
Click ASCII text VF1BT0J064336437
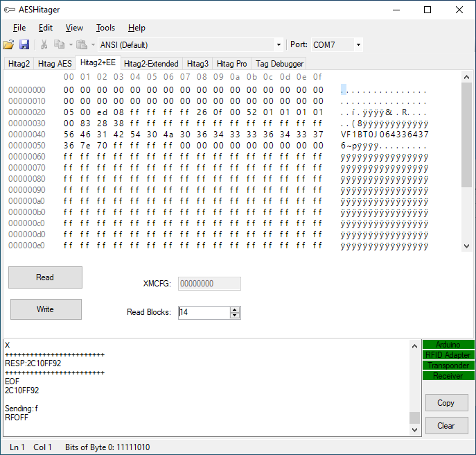coord(385,135)
